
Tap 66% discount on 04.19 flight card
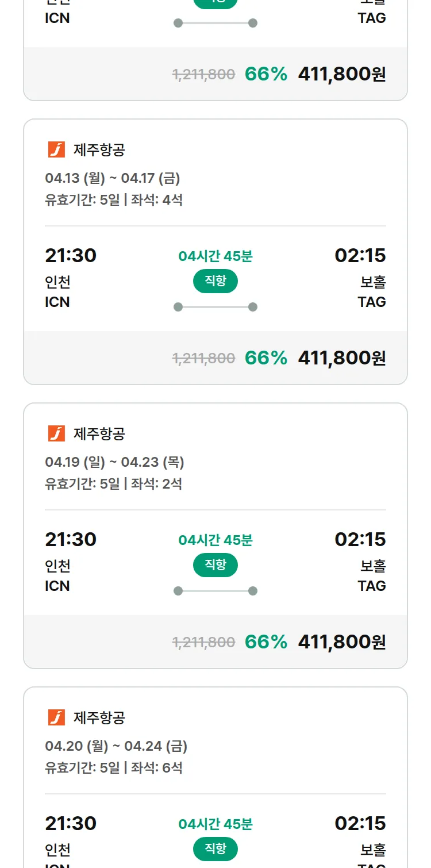click(266, 642)
